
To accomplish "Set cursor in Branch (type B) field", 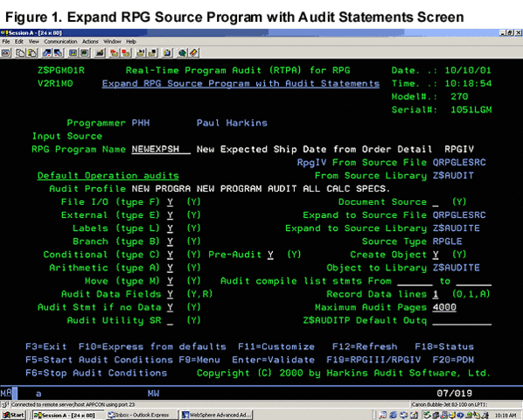I will [x=171, y=241].
